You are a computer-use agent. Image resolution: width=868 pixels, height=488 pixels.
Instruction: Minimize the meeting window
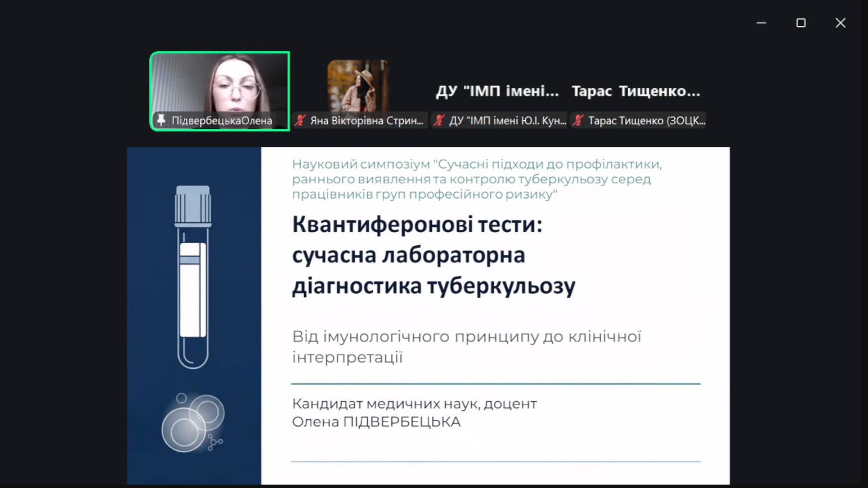click(761, 23)
